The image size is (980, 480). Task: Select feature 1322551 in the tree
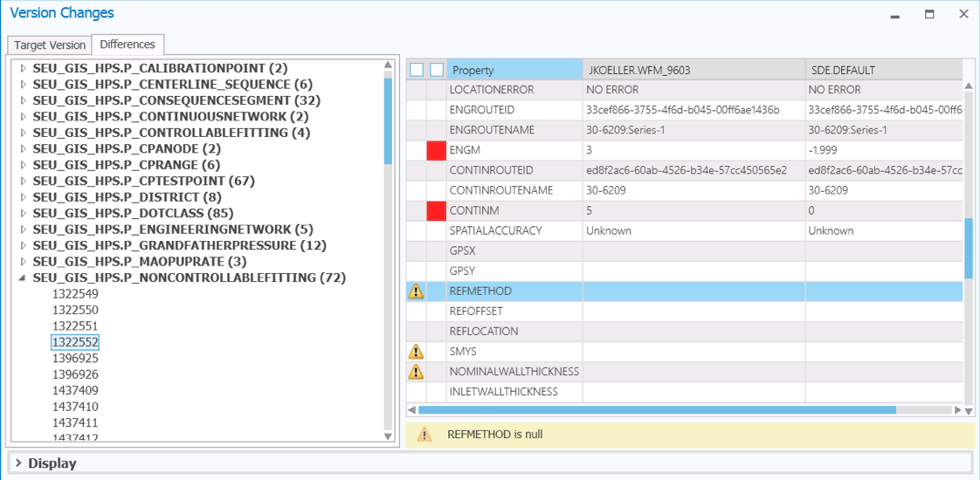[76, 326]
